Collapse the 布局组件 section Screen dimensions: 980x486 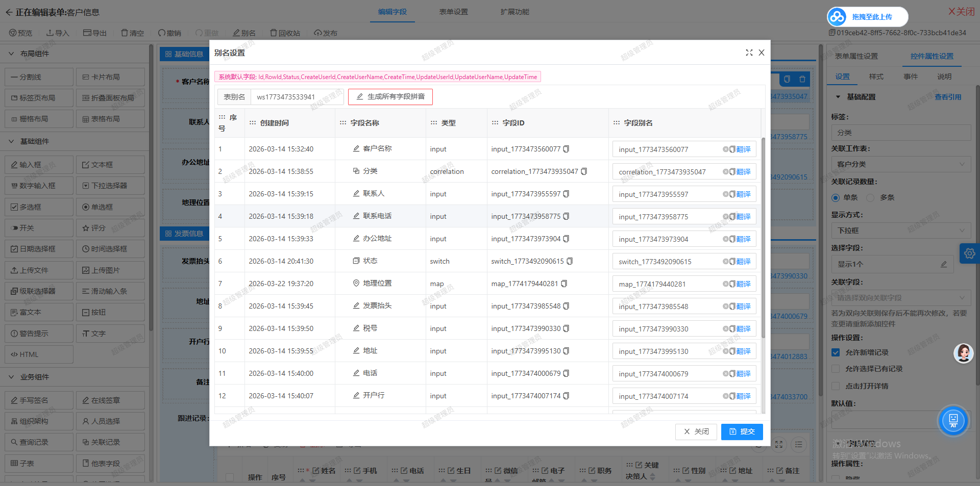tap(11, 54)
